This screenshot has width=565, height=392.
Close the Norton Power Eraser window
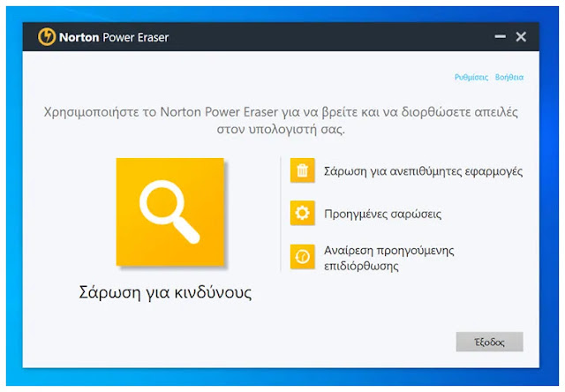tap(521, 36)
